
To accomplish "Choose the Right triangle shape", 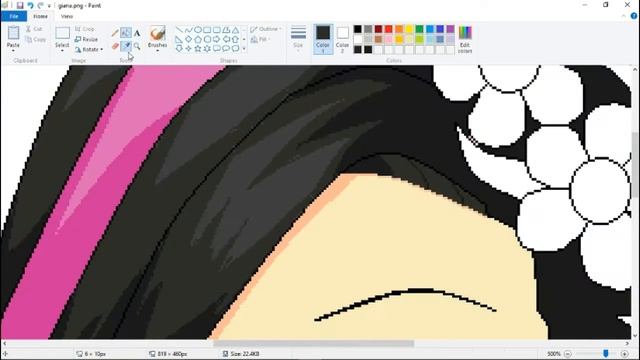I will [x=179, y=39].
